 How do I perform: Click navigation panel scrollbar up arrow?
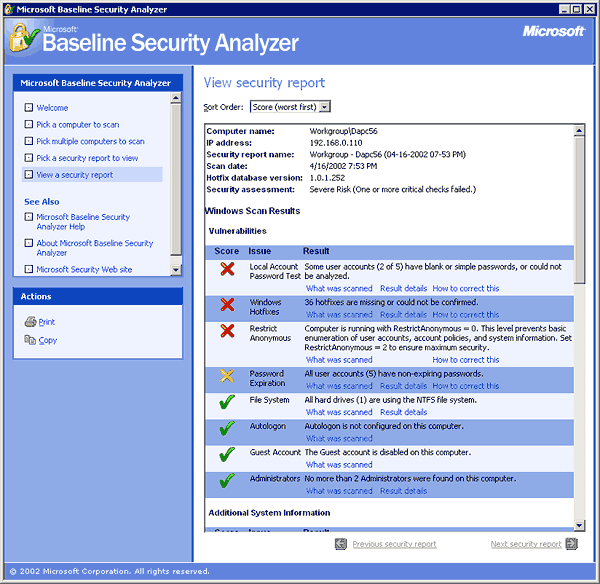[176, 98]
